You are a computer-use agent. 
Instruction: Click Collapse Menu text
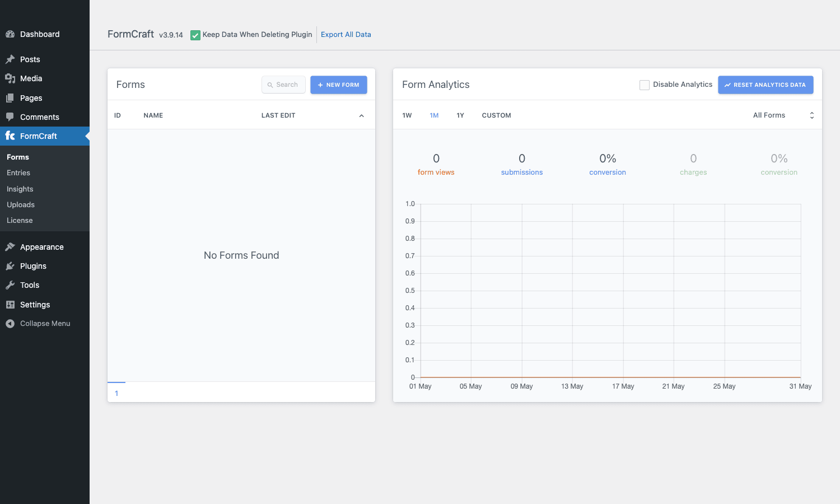[45, 324]
